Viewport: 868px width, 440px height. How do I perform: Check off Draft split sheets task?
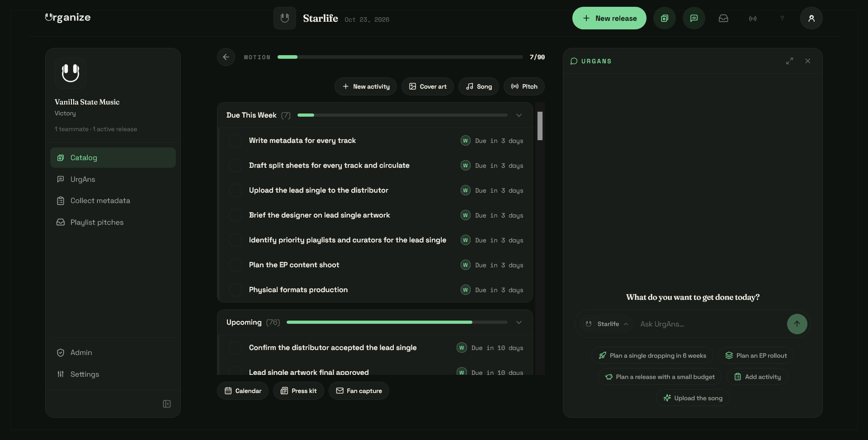pos(235,166)
